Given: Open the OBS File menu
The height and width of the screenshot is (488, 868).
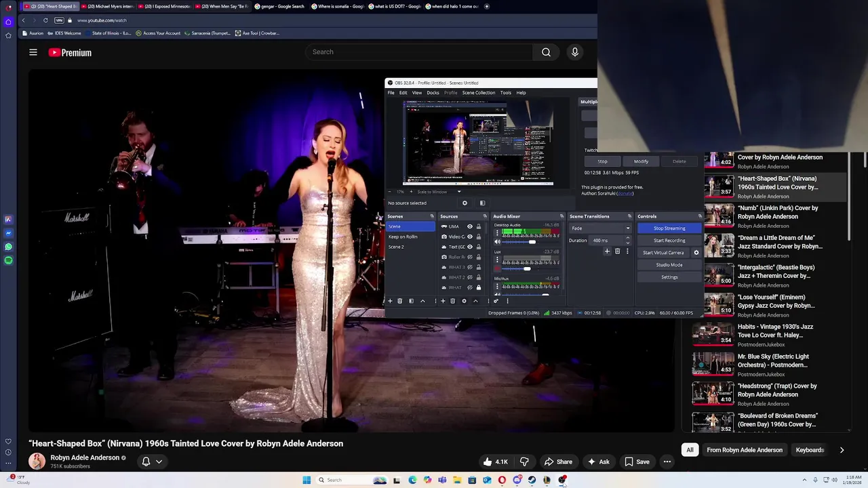Looking at the screenshot, I should point(391,93).
